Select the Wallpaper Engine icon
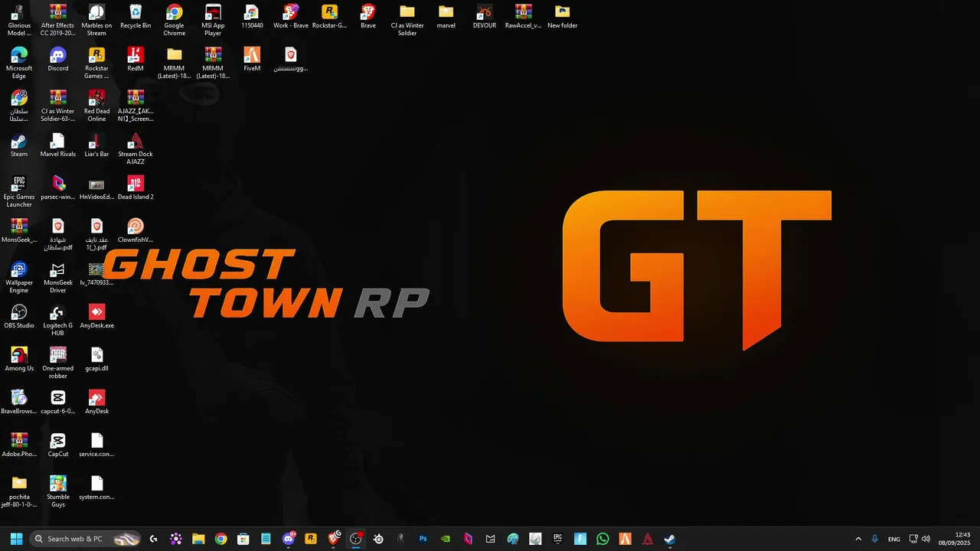980x551 pixels. click(x=19, y=277)
